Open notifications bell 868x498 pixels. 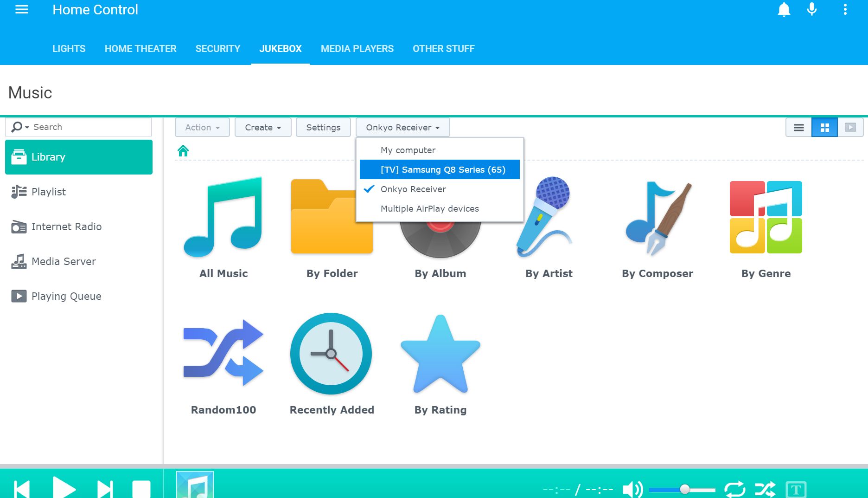(x=784, y=10)
